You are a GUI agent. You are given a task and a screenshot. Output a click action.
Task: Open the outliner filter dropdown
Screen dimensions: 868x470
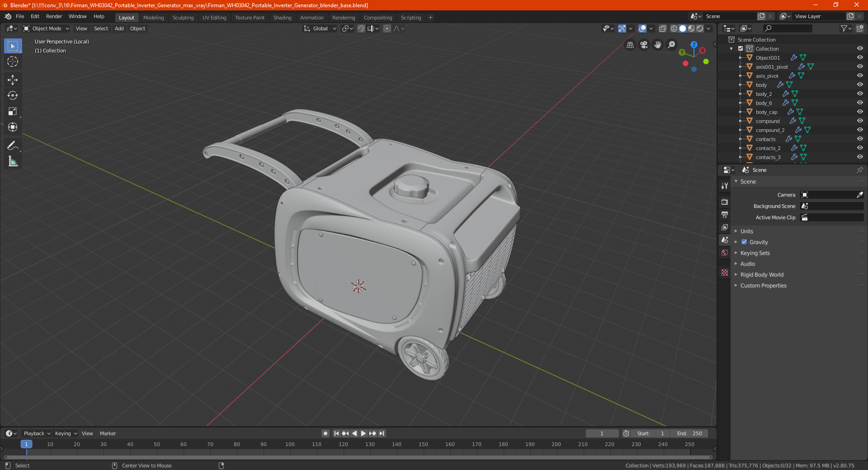[846, 28]
